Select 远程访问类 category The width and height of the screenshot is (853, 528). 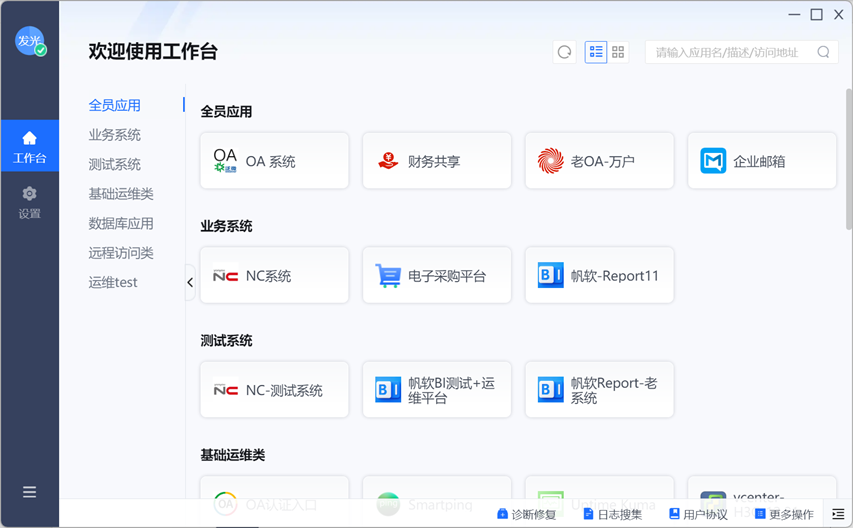click(121, 253)
